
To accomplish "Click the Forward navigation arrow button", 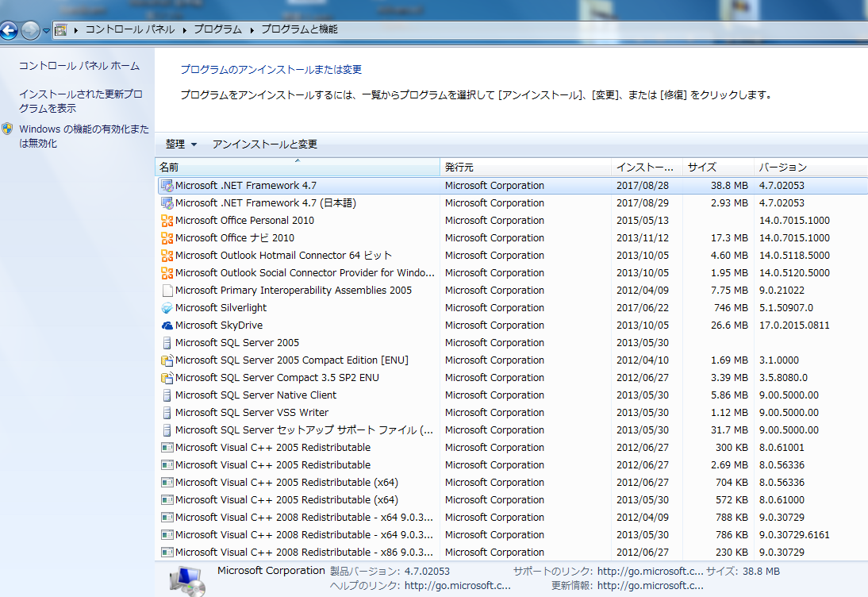I will pos(30,30).
